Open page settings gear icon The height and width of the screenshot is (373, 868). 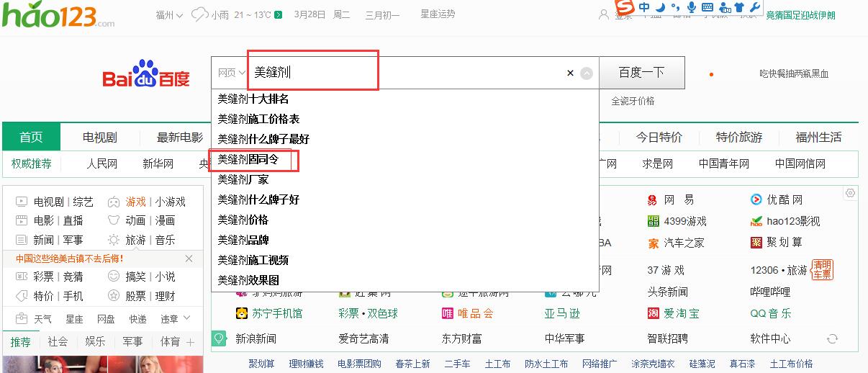850,193
